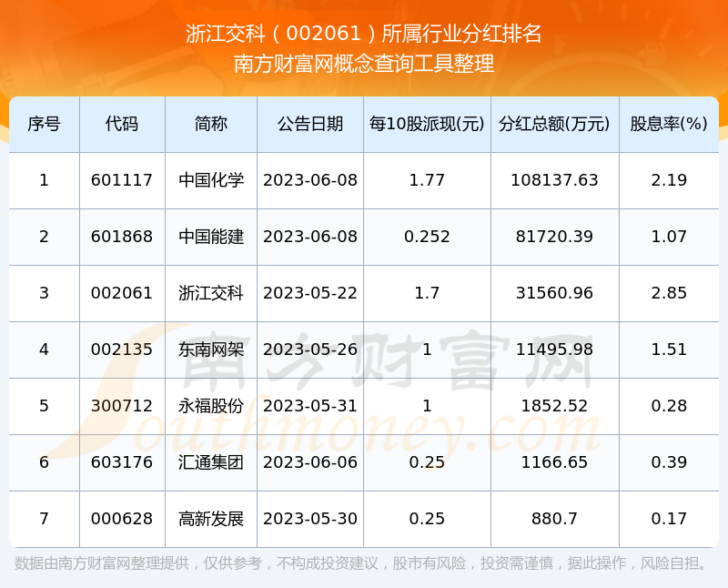Click total dividend 1852.52
Viewport: 728px width, 588px height.
[554, 406]
